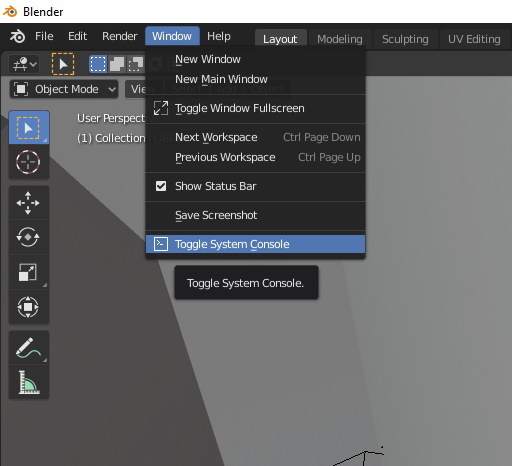Select the Rotate tool
This screenshot has height=466, width=512.
(x=29, y=237)
